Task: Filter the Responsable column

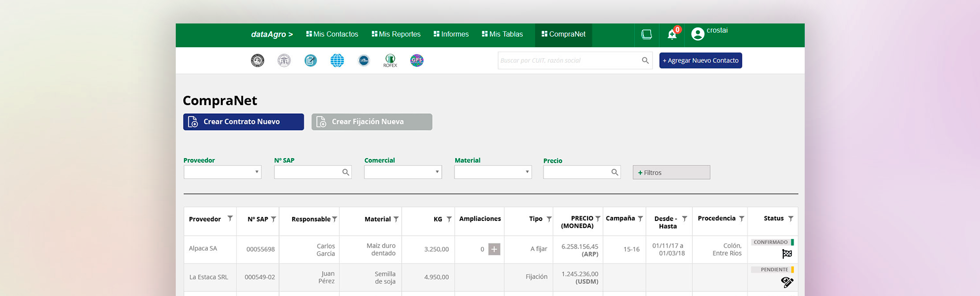Action: coord(335,219)
